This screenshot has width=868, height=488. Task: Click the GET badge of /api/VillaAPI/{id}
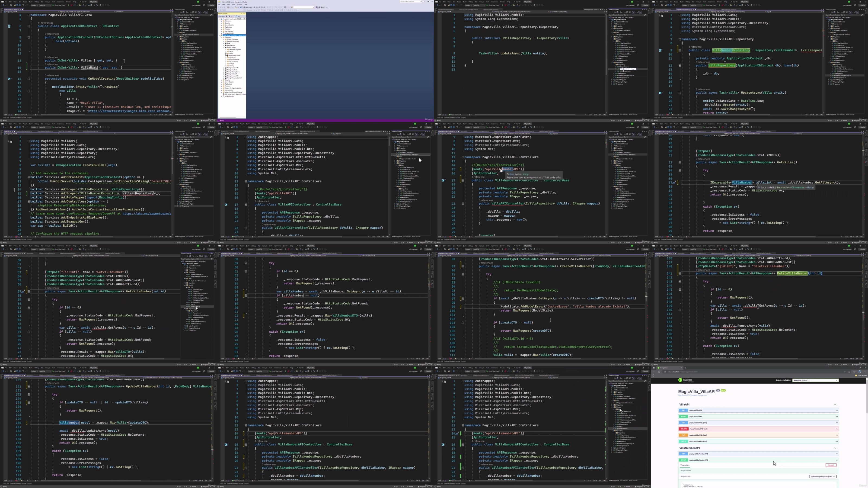[683, 423]
